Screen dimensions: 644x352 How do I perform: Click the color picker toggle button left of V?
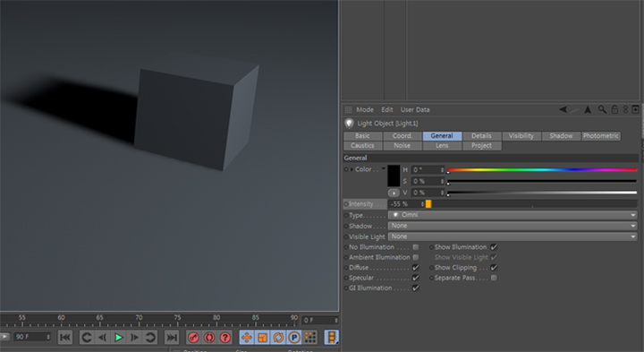tap(394, 193)
